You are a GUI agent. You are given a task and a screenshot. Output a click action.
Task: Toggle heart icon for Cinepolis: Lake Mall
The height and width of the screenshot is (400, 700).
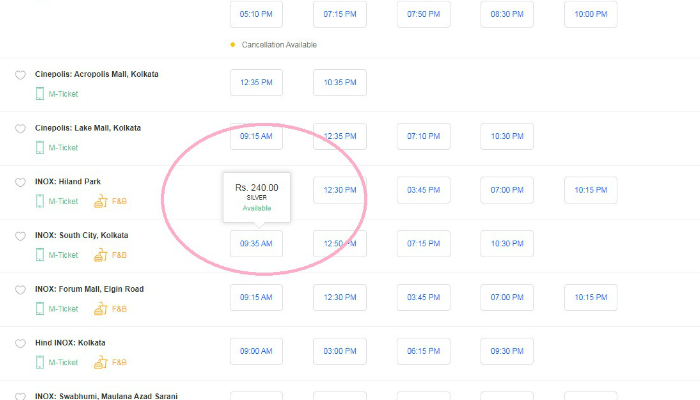pyautogui.click(x=20, y=129)
